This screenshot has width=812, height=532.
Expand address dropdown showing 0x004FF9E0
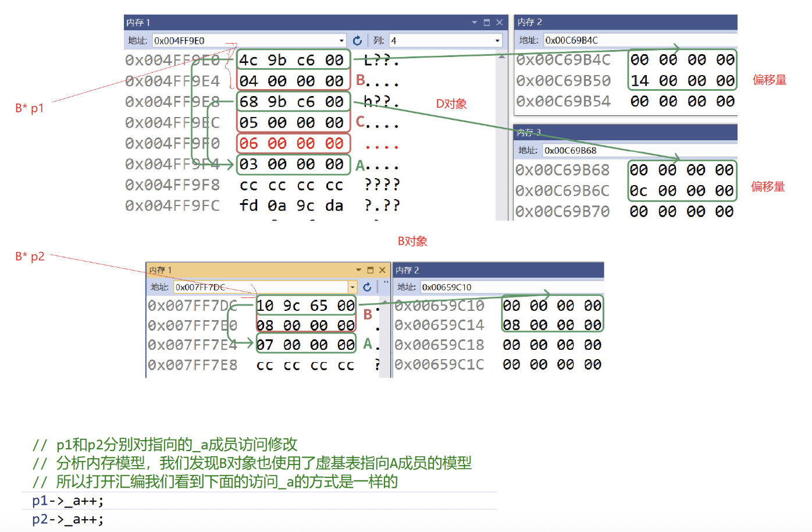pyautogui.click(x=341, y=40)
